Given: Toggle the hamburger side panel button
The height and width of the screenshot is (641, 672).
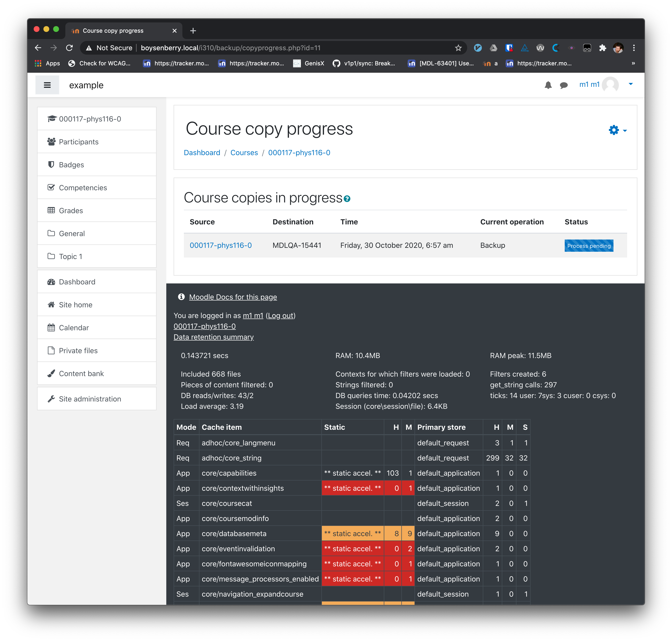Looking at the screenshot, I should click(x=47, y=85).
